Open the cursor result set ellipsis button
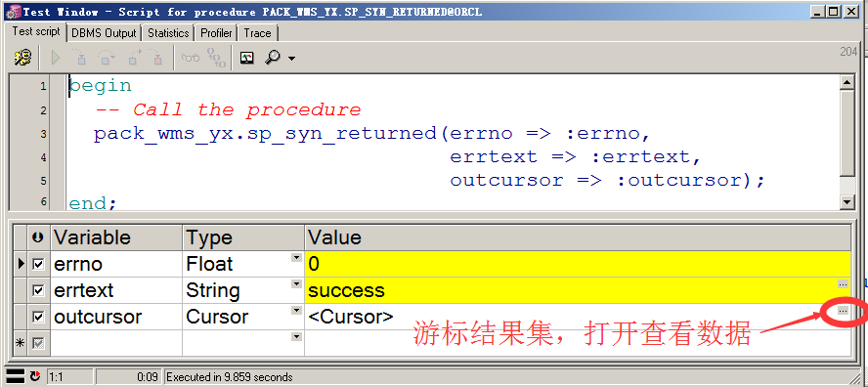 843,311
